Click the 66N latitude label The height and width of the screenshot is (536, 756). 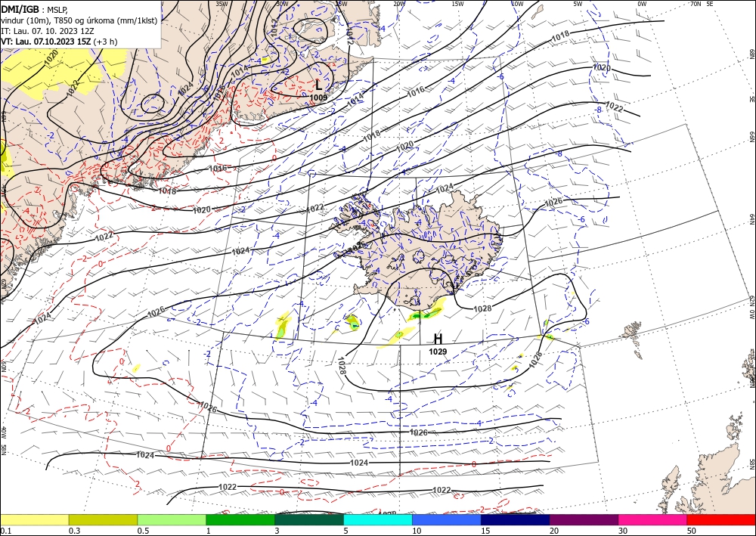click(751, 138)
